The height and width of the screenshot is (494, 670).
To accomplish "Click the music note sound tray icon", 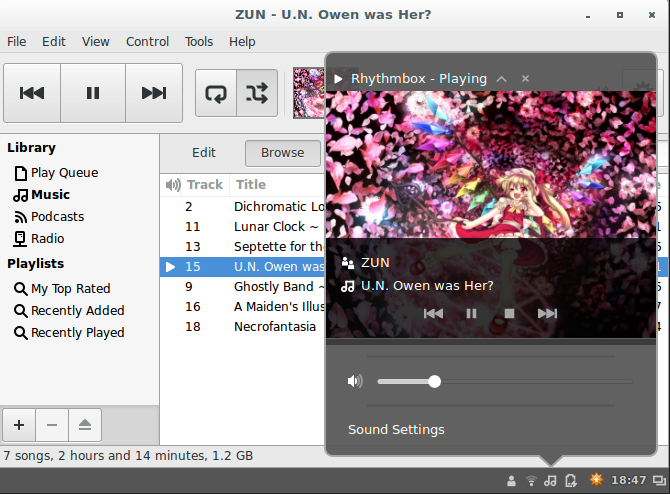I will [550, 481].
